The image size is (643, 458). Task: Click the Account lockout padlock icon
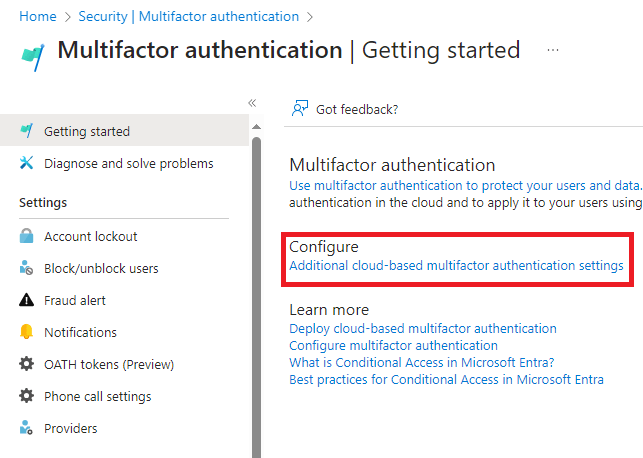pos(27,237)
